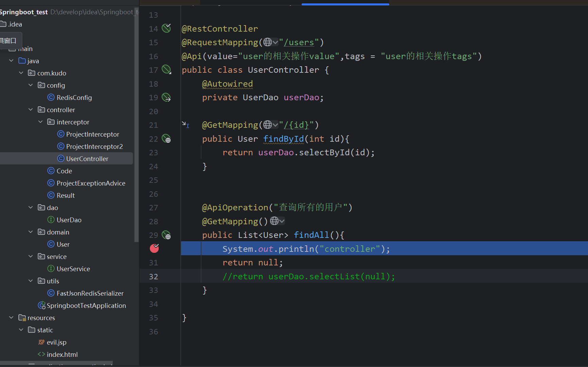Viewport: 588px width, 367px height.
Task: Click the @ApiOperation annotation text
Action: (235, 208)
